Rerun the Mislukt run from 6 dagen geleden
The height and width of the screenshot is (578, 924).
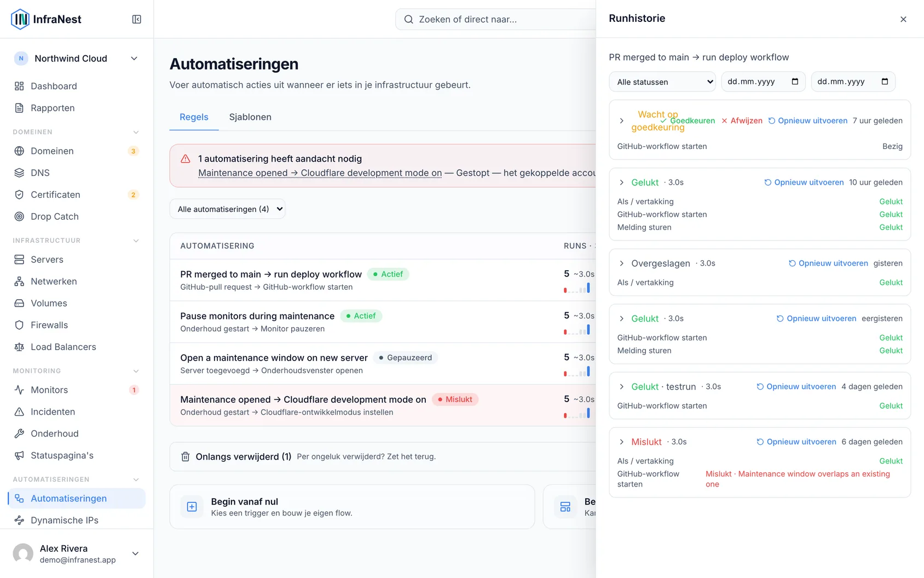coord(796,442)
